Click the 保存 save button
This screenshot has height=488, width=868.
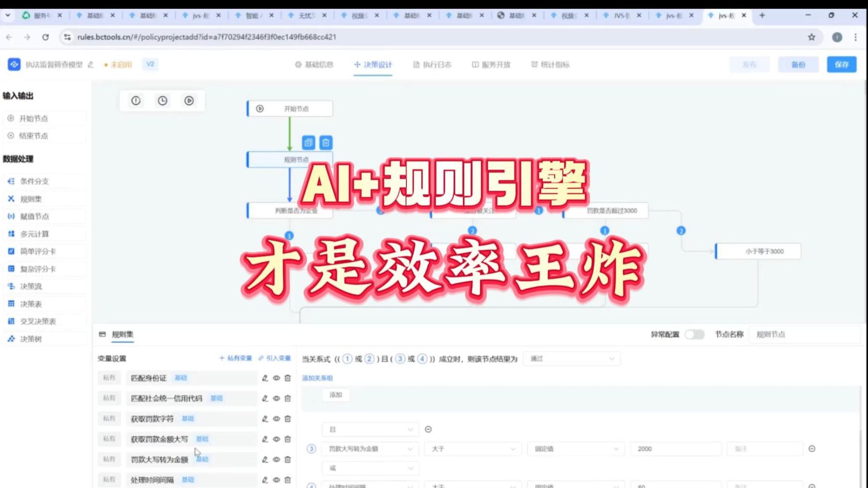[x=841, y=64]
